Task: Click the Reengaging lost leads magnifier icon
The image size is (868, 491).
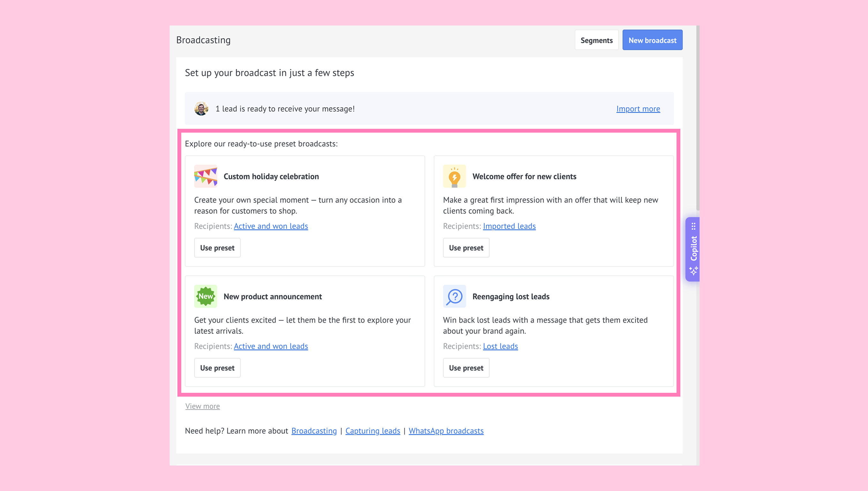Action: click(x=454, y=296)
